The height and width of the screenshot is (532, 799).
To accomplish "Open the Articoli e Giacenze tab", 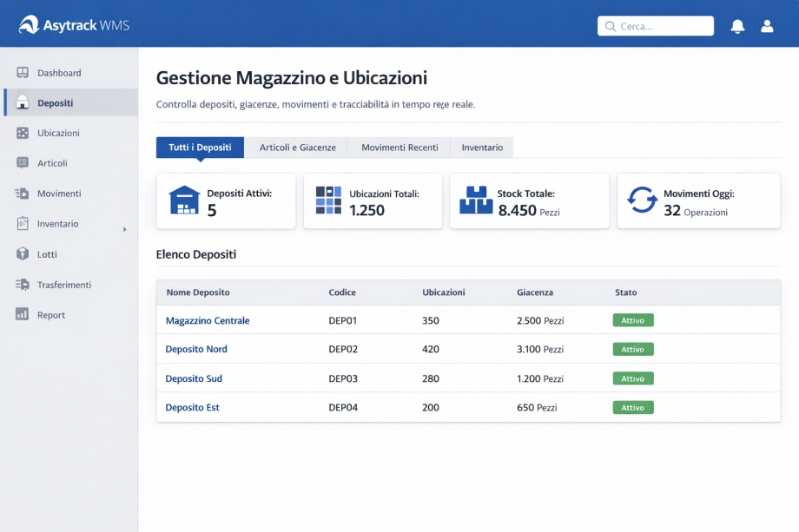I will [298, 148].
